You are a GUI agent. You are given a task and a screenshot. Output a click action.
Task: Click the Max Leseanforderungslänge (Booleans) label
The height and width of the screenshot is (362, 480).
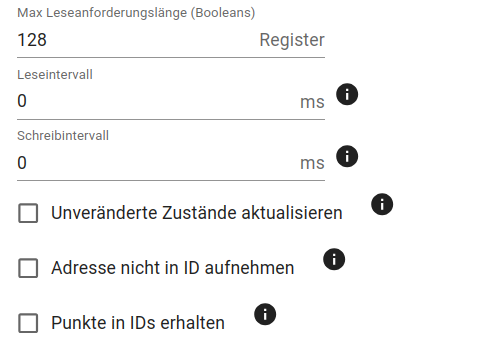pos(136,13)
